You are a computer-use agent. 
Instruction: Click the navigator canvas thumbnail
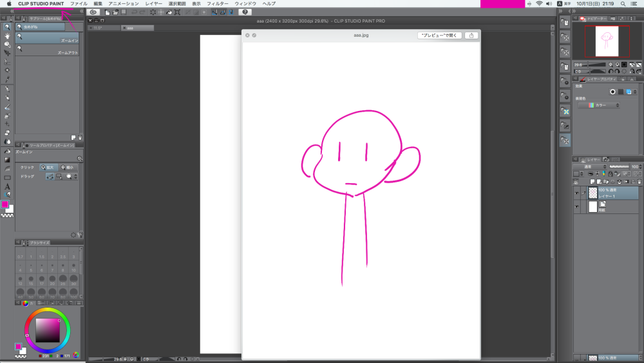[607, 41]
